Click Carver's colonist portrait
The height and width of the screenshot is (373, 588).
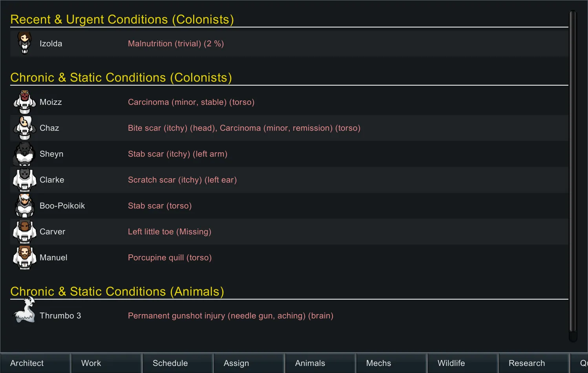[25, 232]
